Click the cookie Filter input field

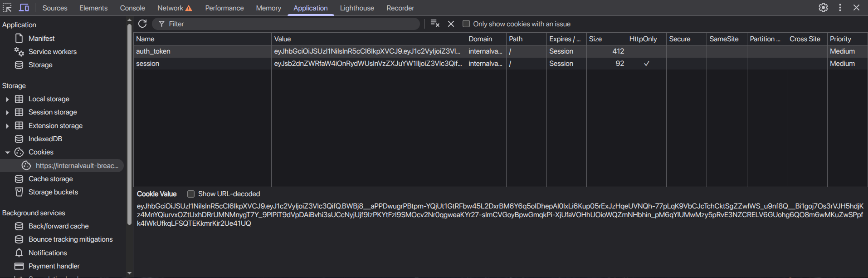(x=290, y=24)
